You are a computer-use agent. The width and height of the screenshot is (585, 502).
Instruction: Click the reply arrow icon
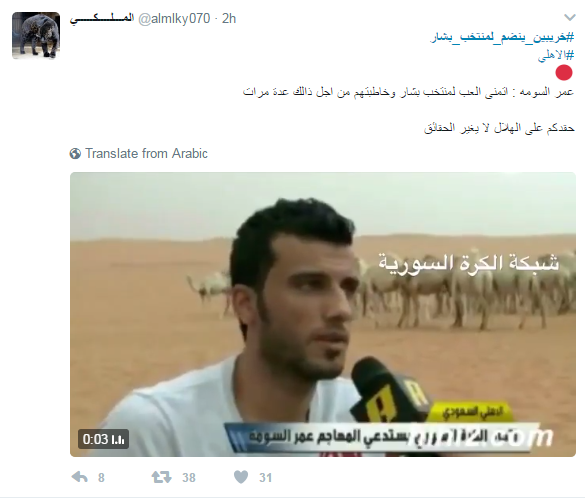tap(79, 477)
